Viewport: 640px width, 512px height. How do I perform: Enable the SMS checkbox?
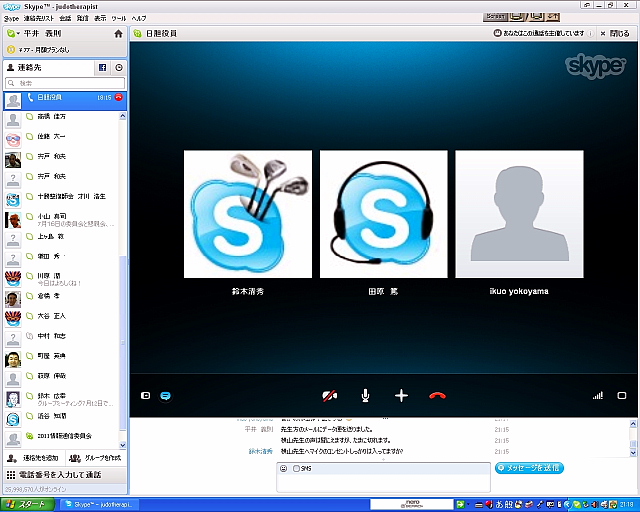[296, 468]
